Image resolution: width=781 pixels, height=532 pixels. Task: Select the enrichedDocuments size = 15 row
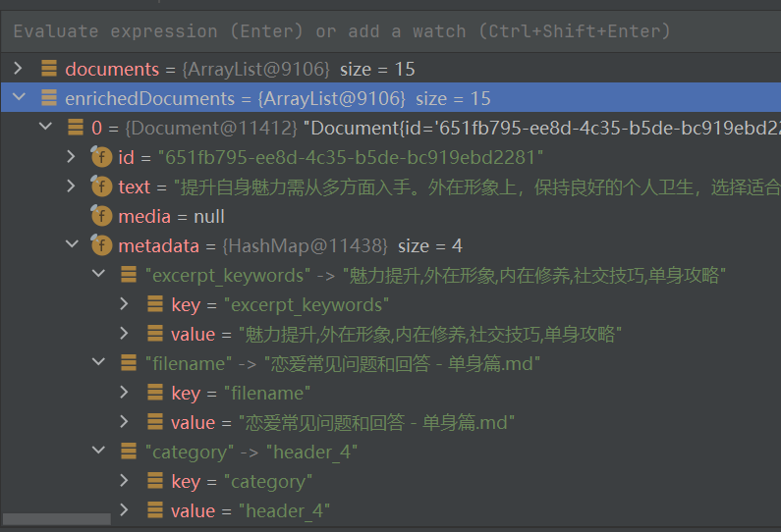[391, 97]
